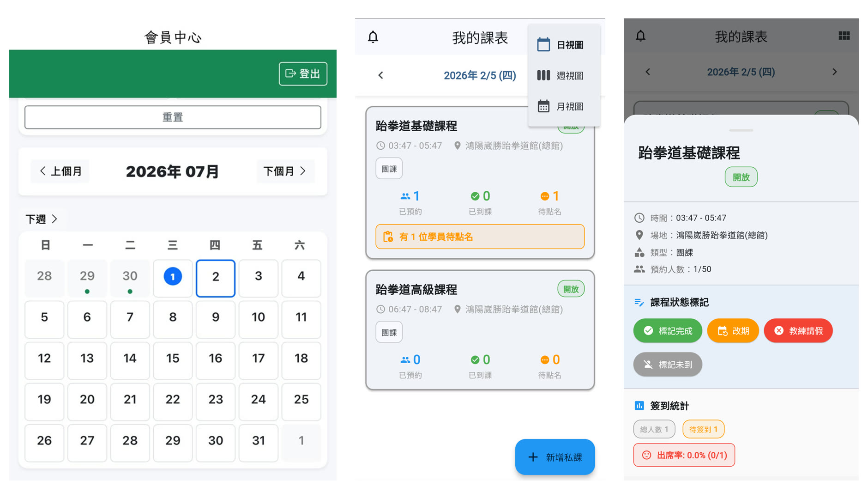Select 日視圖 day view menu item
868x499 pixels.
point(564,45)
